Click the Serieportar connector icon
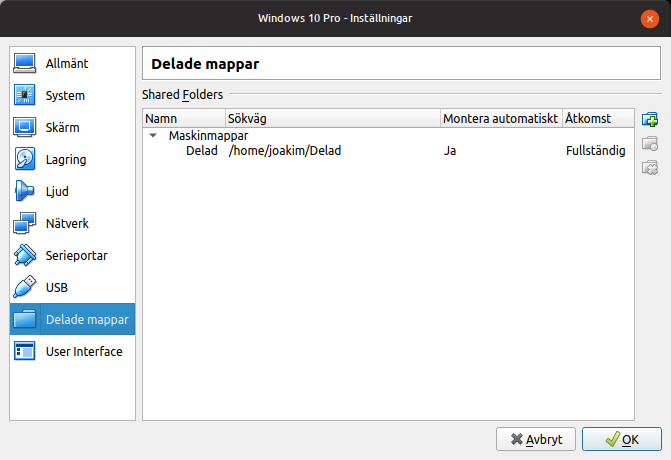The height and width of the screenshot is (460, 671). [x=24, y=255]
